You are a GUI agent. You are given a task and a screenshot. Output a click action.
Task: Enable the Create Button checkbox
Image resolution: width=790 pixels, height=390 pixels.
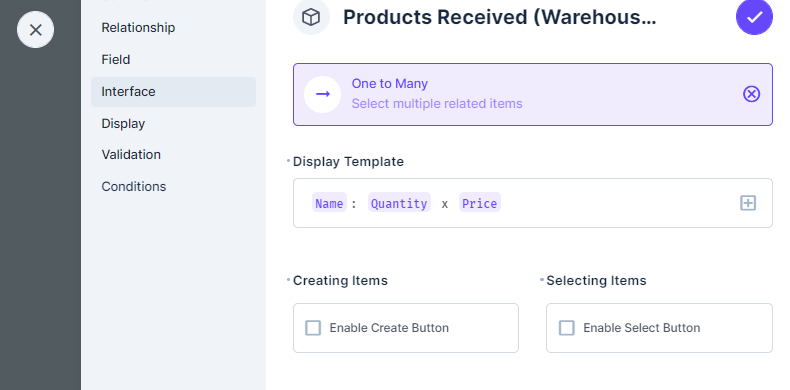click(x=313, y=328)
